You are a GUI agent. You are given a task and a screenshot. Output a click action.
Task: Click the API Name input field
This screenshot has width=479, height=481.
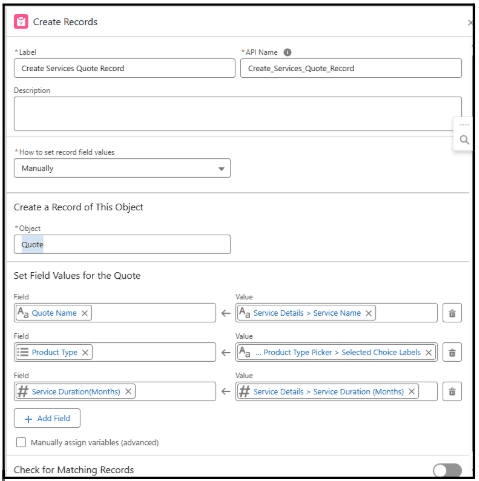(351, 68)
